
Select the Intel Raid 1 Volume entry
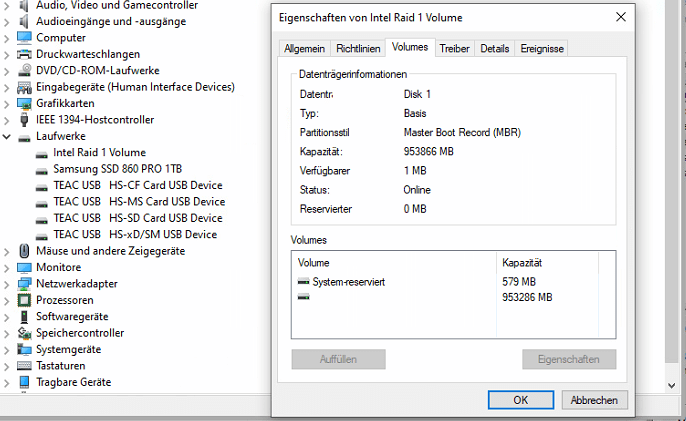[99, 152]
